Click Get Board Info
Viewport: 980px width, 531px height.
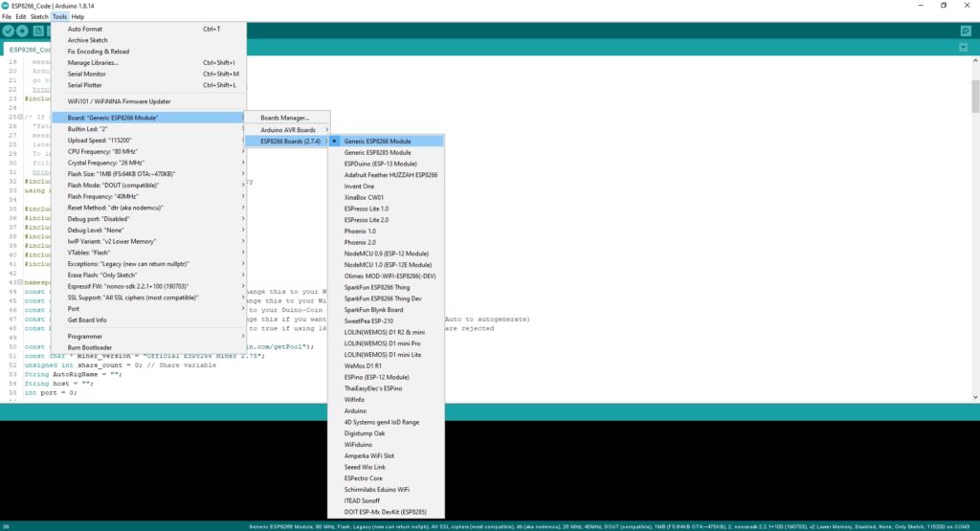tap(148, 320)
